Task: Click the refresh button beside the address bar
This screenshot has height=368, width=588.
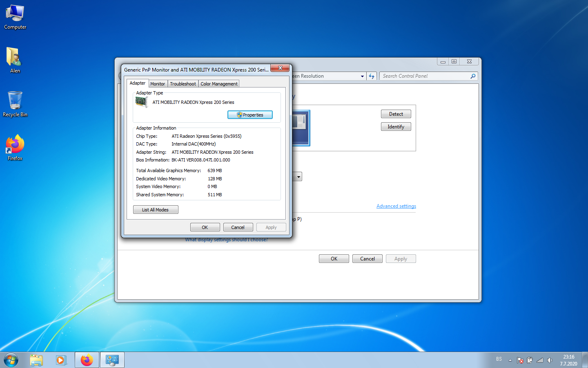Action: click(x=372, y=76)
